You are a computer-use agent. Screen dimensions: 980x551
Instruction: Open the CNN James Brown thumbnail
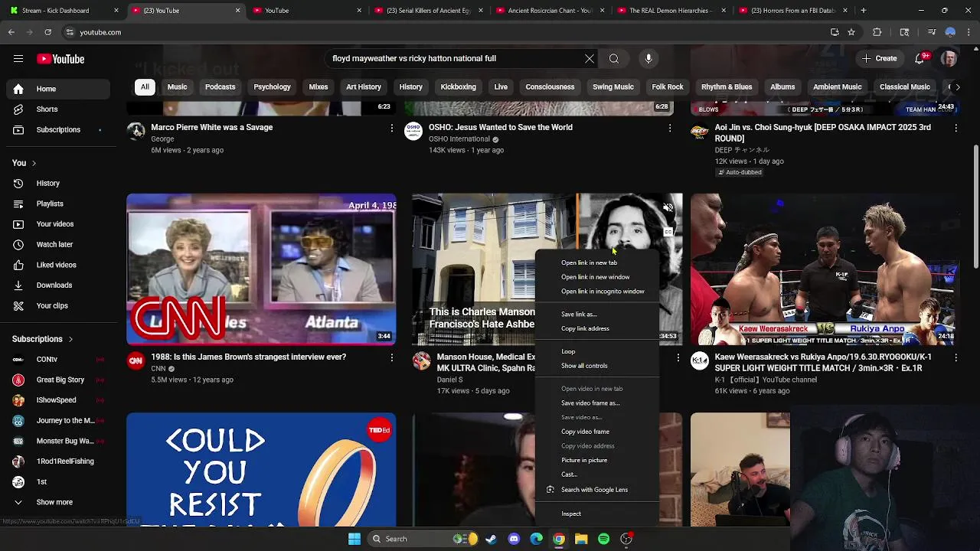tap(261, 269)
